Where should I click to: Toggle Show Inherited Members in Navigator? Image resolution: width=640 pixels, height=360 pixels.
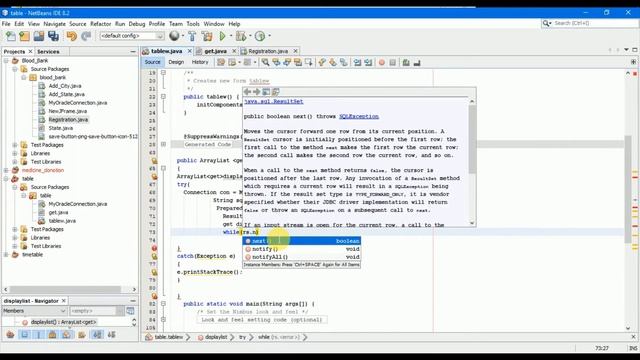tap(10, 335)
